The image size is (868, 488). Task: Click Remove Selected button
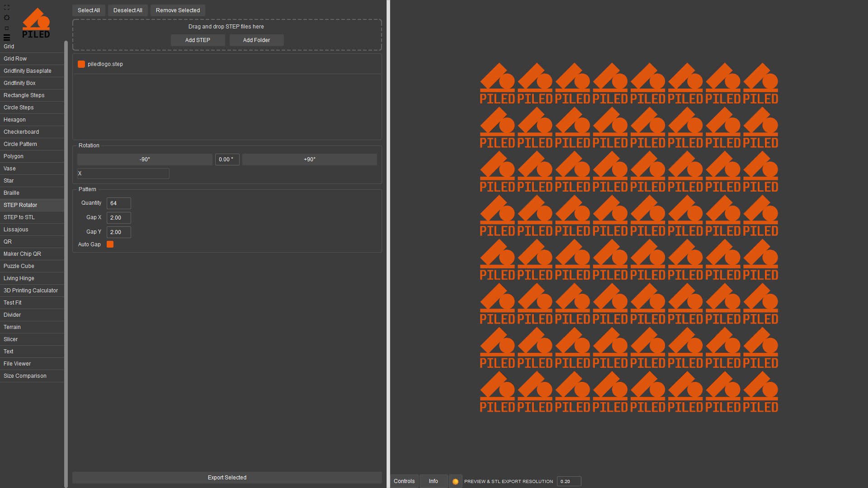tap(178, 10)
